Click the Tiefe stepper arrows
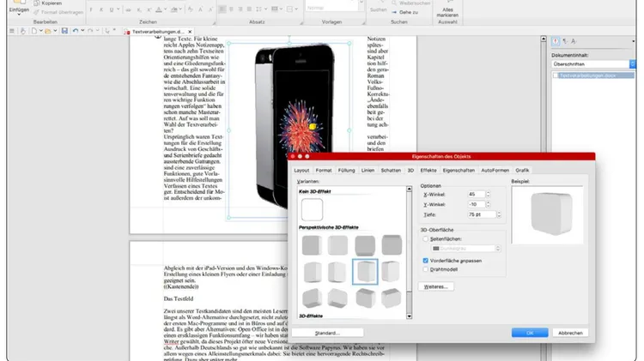Viewport: 644px width, 361px height. coord(499,214)
